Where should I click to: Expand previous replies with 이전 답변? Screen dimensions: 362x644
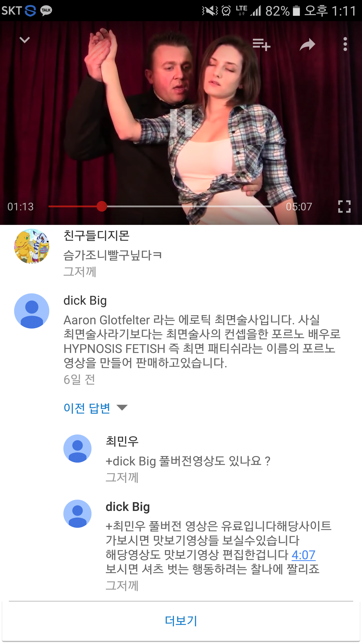point(87,408)
